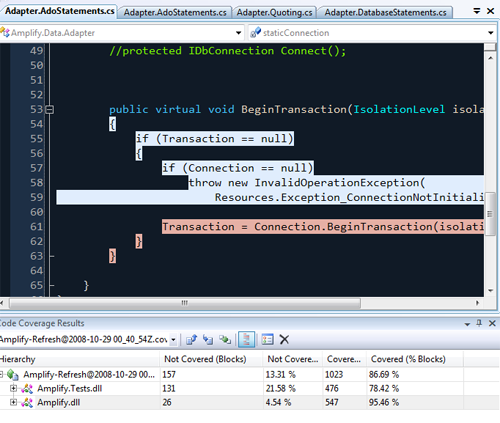500x423 pixels.
Task: Click the 'if (Transaction == null)' line
Action: pyautogui.click(x=215, y=139)
